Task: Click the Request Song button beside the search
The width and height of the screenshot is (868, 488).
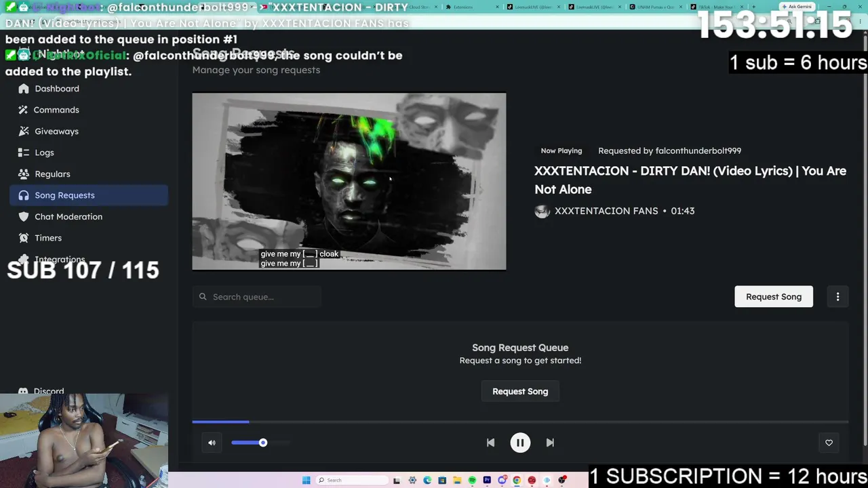Action: (x=774, y=297)
